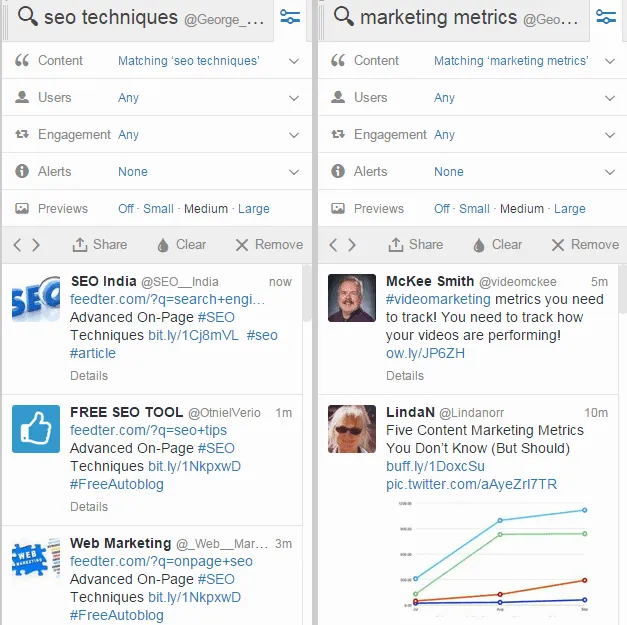Click search icon in seo techniques column
Image resolution: width=627 pixels, height=625 pixels.
coord(27,17)
